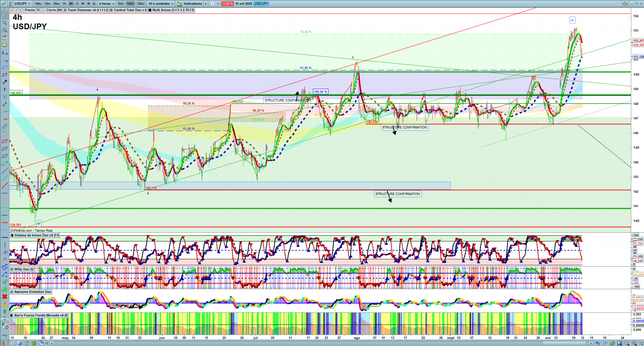Select the alert bell drawing tool
This screenshot has width=644, height=346.
(5, 45)
